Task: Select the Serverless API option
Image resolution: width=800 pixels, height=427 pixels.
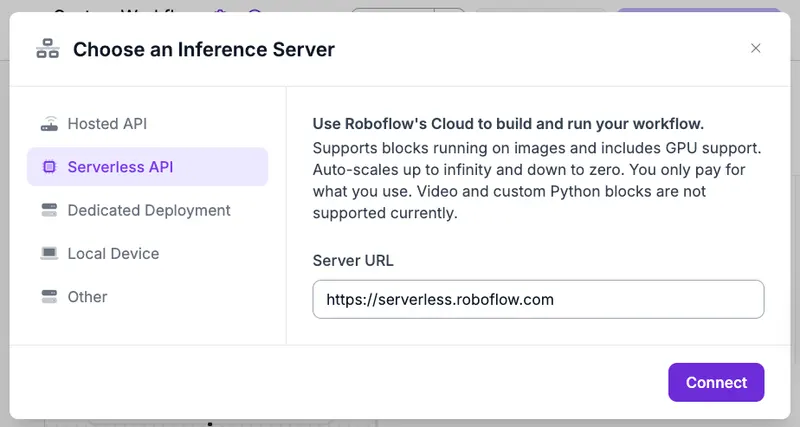Action: click(147, 167)
